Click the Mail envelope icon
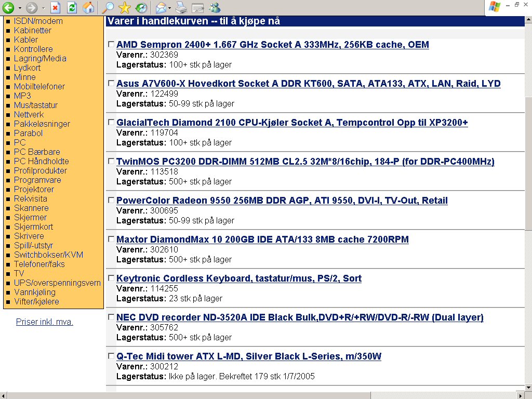The image size is (532, 399). 161,7
